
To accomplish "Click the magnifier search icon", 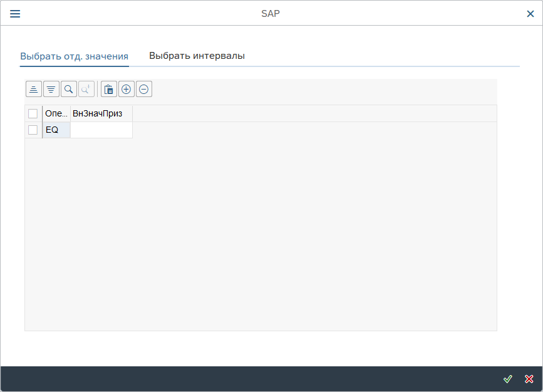I will 69,90.
